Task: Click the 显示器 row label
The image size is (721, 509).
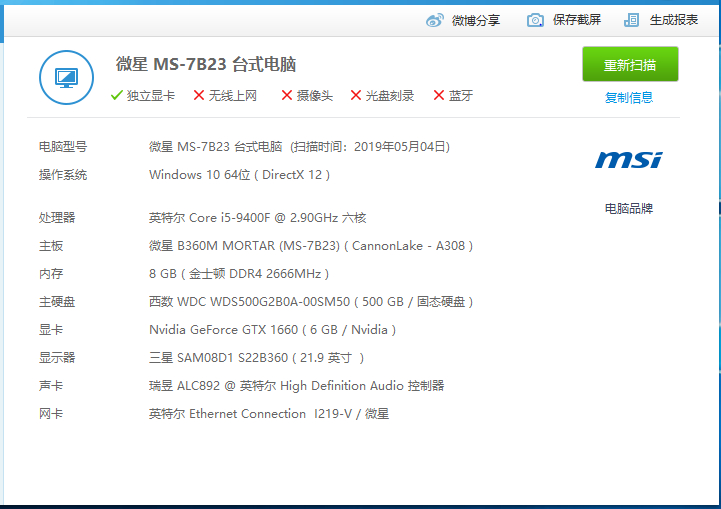Action: tap(57, 358)
